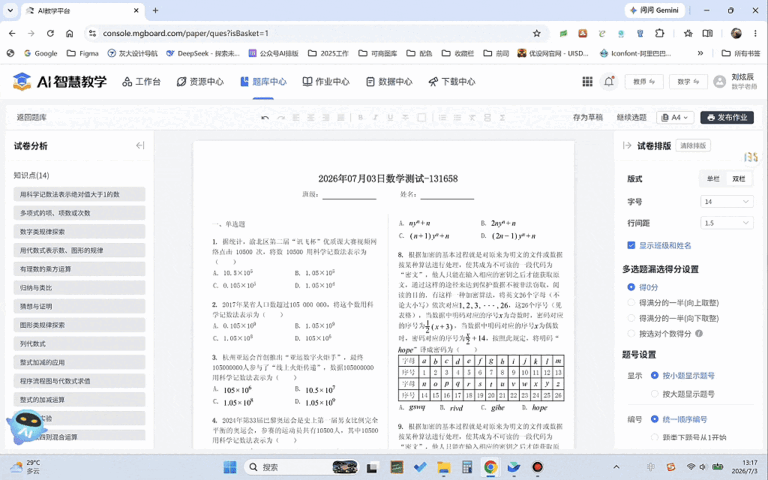Toggle bold formatting in editor toolbar
Viewport: 768px width, 480px height.
(x=360, y=118)
